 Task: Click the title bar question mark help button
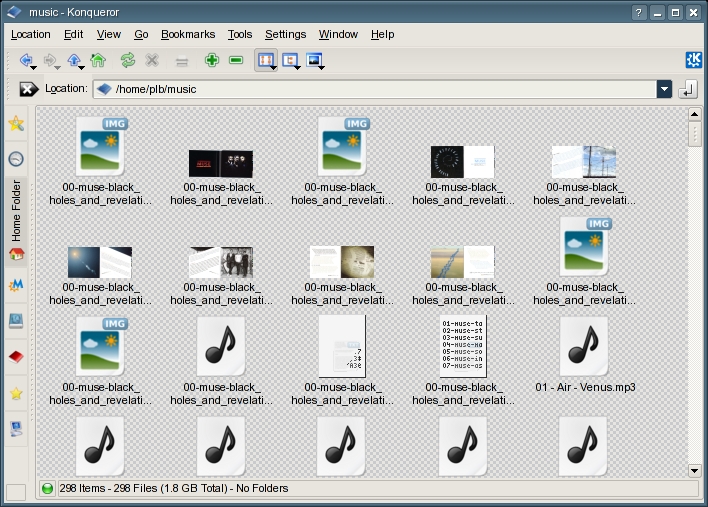point(638,13)
